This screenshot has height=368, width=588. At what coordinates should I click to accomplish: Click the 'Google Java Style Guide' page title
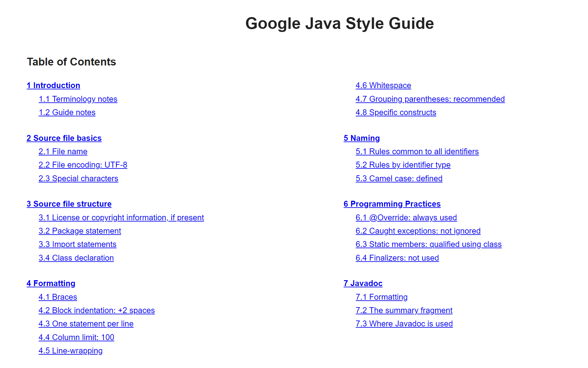tap(340, 23)
